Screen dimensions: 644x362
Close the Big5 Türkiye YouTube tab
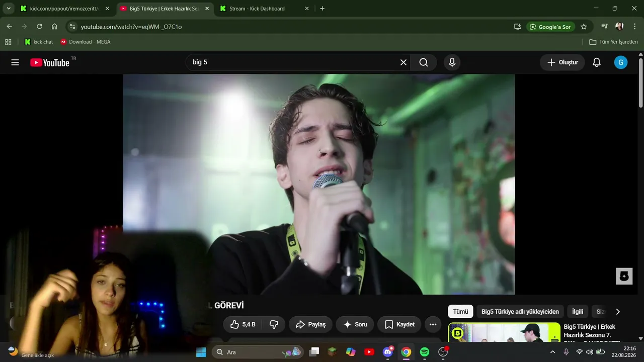click(207, 9)
